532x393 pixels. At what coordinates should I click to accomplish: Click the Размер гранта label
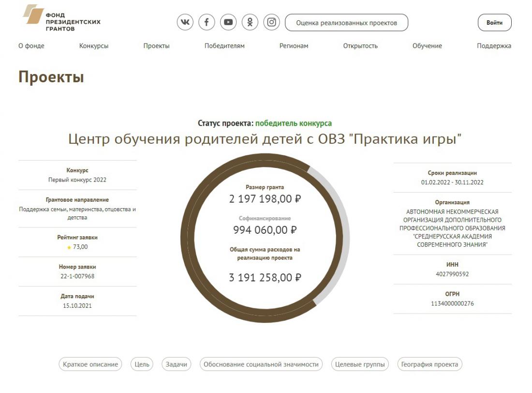coord(265,187)
